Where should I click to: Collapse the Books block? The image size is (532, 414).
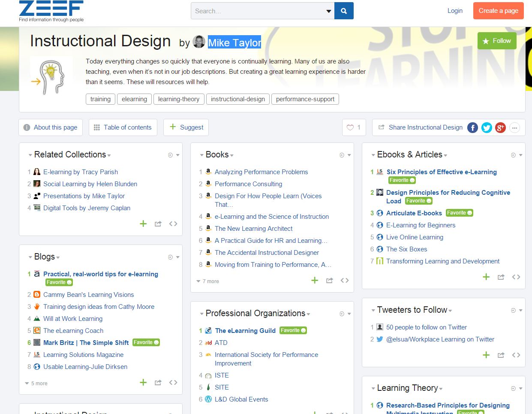(201, 155)
